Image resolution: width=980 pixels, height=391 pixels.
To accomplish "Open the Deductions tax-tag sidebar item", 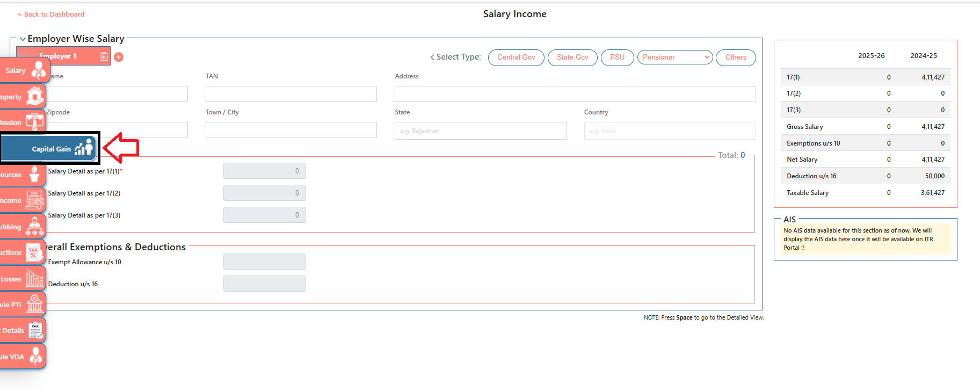I will (x=23, y=252).
